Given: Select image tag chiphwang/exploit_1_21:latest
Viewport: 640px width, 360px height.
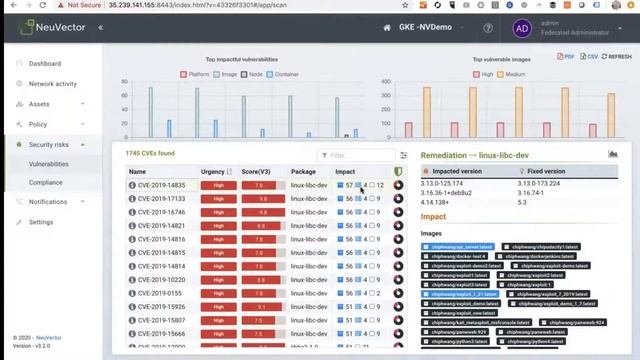Looking at the screenshot, I should (x=460, y=294).
